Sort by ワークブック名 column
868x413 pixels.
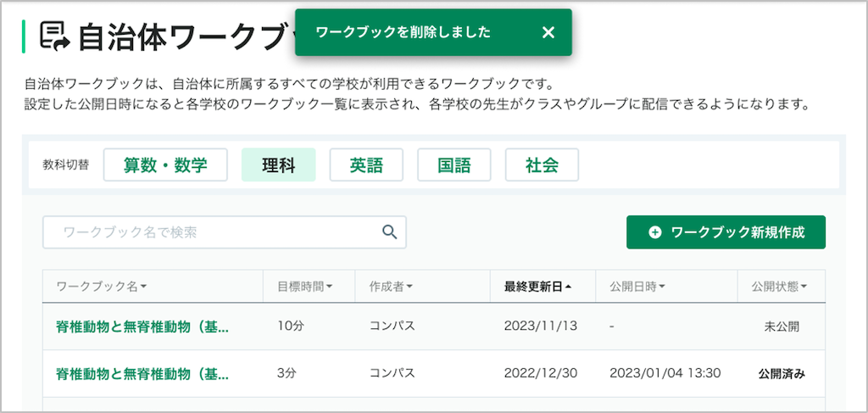pyautogui.click(x=102, y=287)
